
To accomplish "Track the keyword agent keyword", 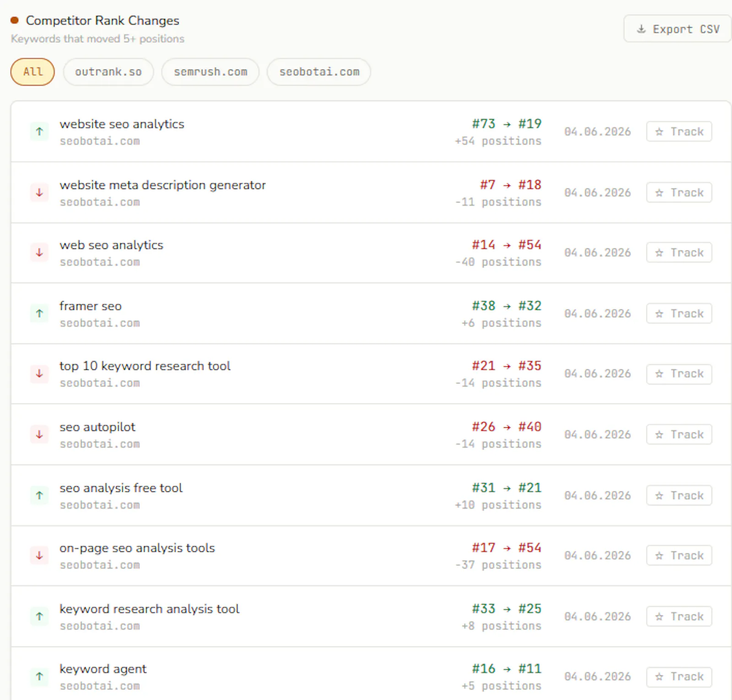I will (x=679, y=677).
